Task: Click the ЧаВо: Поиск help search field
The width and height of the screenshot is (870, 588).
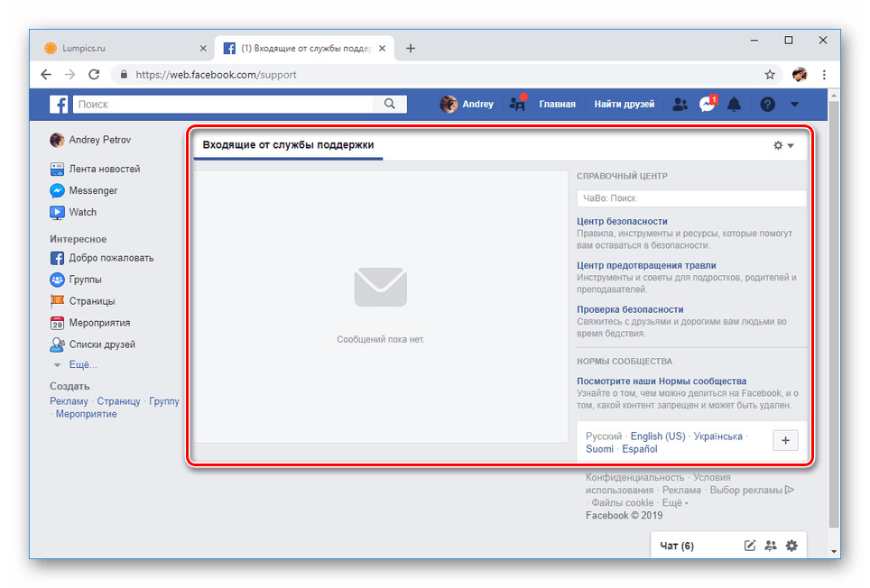Action: click(x=691, y=198)
